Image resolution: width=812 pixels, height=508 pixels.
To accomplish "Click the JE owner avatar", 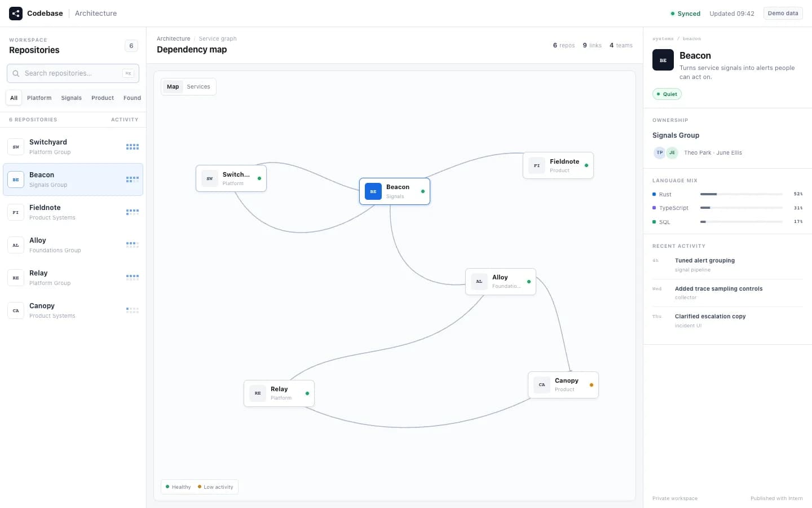I will [x=672, y=152].
